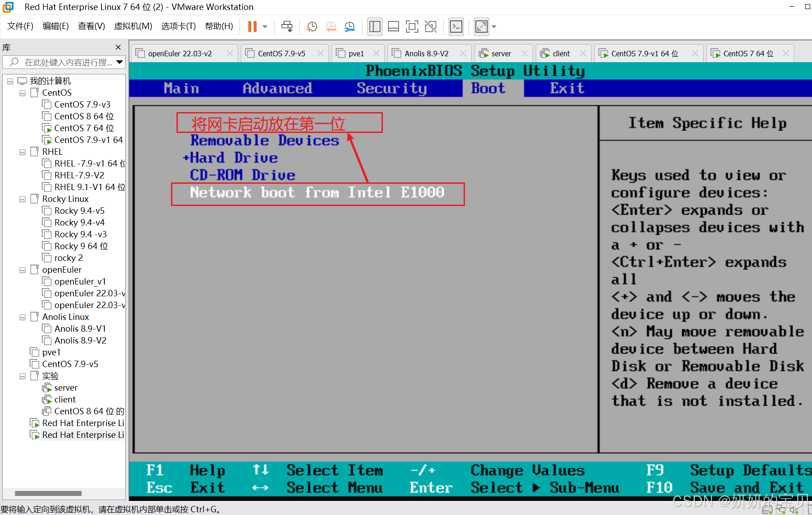Take a snapshot of this virtual machine
This screenshot has width=812, height=515.
coord(312,27)
